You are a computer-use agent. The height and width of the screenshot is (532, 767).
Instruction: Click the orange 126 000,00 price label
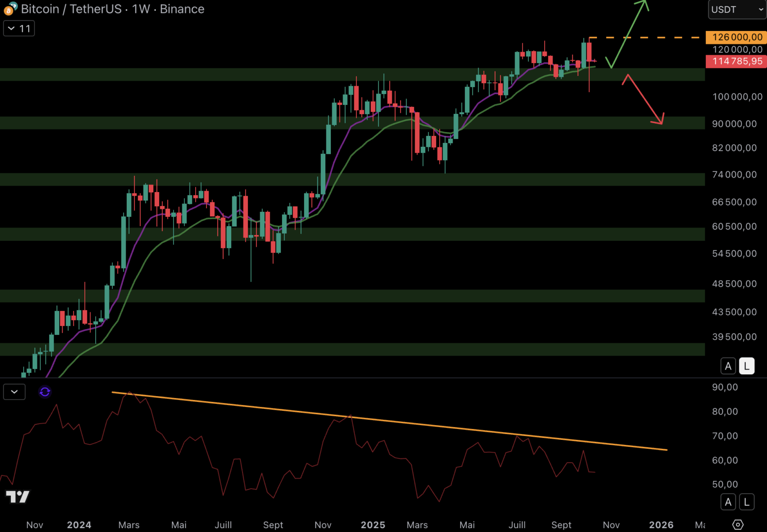click(736, 37)
